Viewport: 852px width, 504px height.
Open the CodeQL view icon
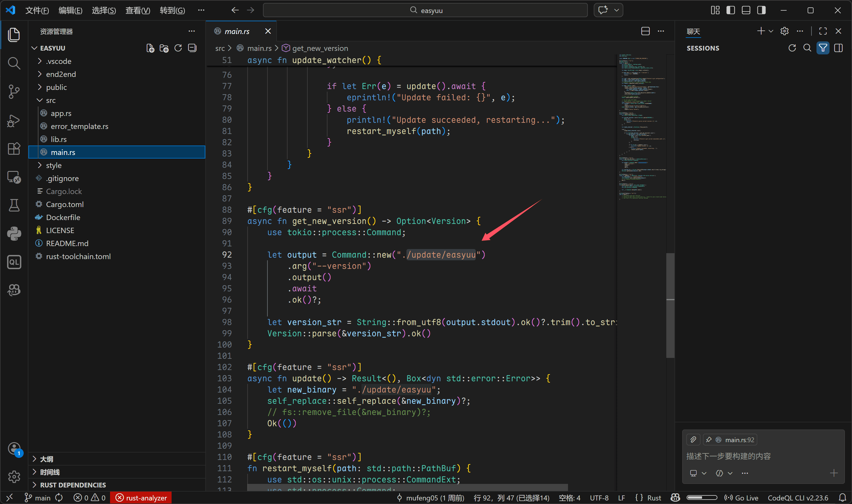click(x=14, y=262)
